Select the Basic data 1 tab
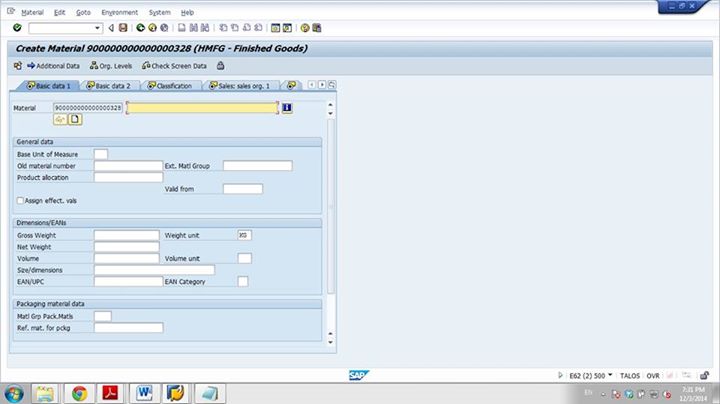720x404 pixels. (x=49, y=86)
